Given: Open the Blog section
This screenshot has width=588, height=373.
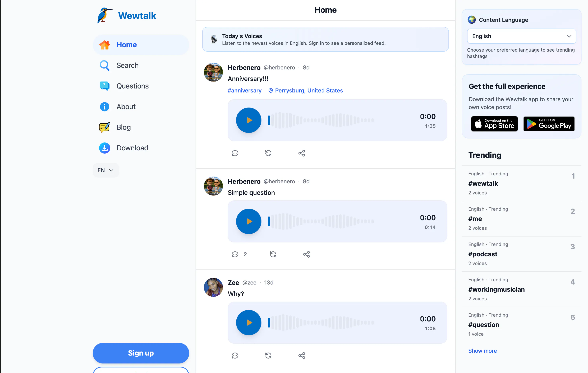Looking at the screenshot, I should click(141, 127).
